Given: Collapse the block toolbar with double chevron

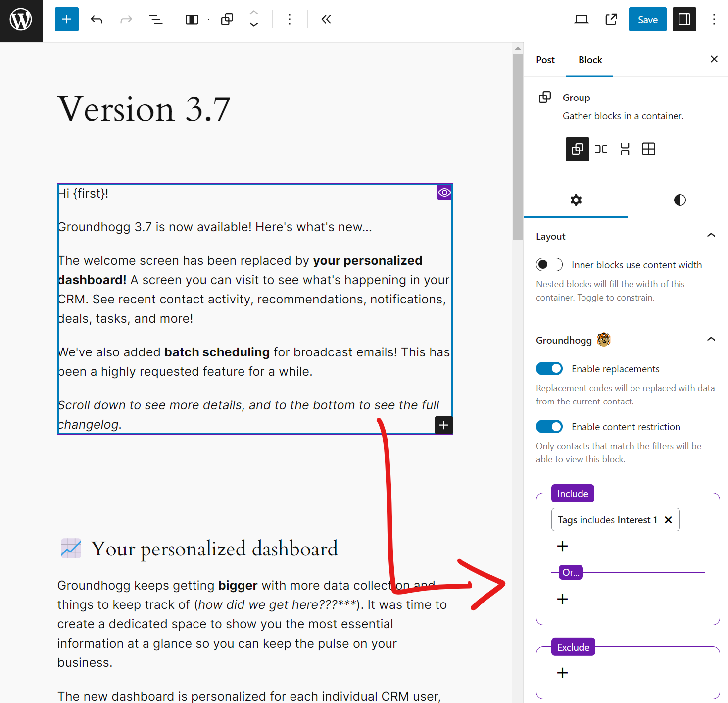Looking at the screenshot, I should coord(326,19).
